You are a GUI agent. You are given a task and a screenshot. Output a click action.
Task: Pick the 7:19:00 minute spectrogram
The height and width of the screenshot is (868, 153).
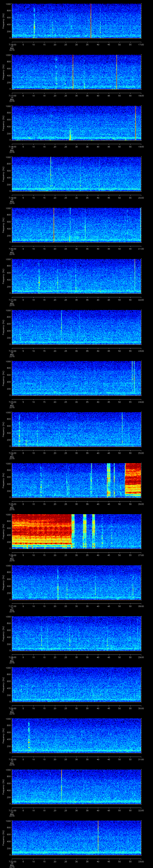(x=76, y=174)
